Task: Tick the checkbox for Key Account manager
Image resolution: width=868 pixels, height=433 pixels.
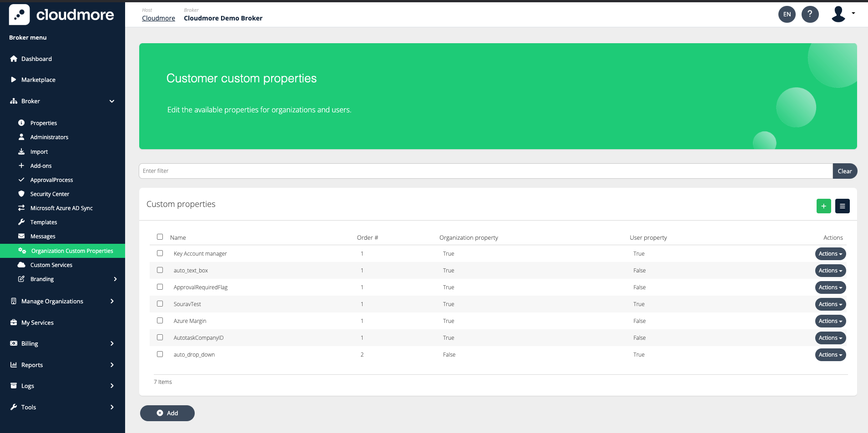Action: tap(160, 253)
